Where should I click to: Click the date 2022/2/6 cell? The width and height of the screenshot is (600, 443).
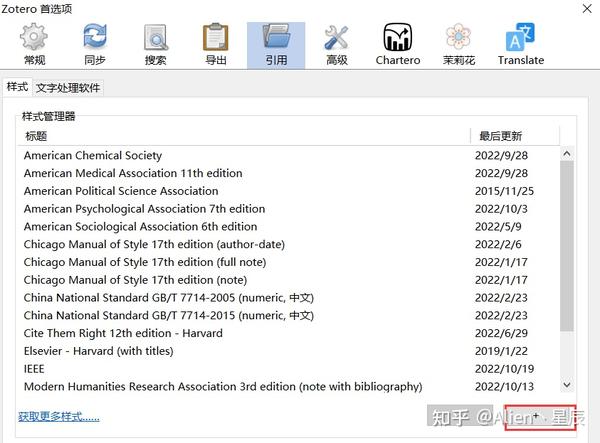pos(498,244)
